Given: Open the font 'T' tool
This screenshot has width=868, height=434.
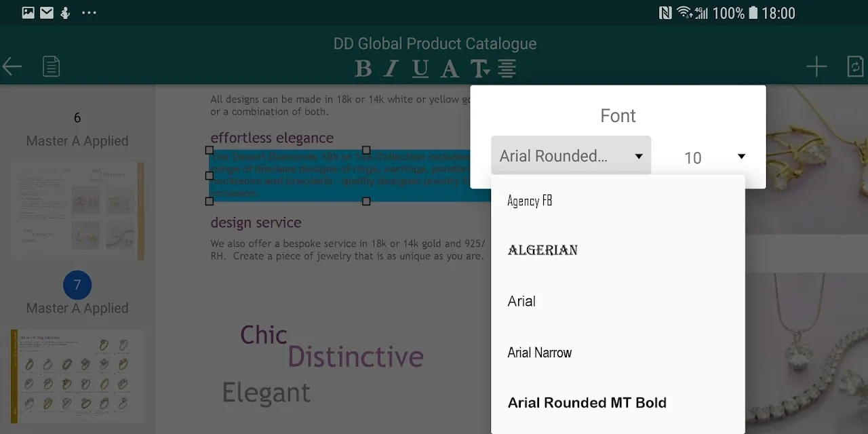Looking at the screenshot, I should coord(479,68).
